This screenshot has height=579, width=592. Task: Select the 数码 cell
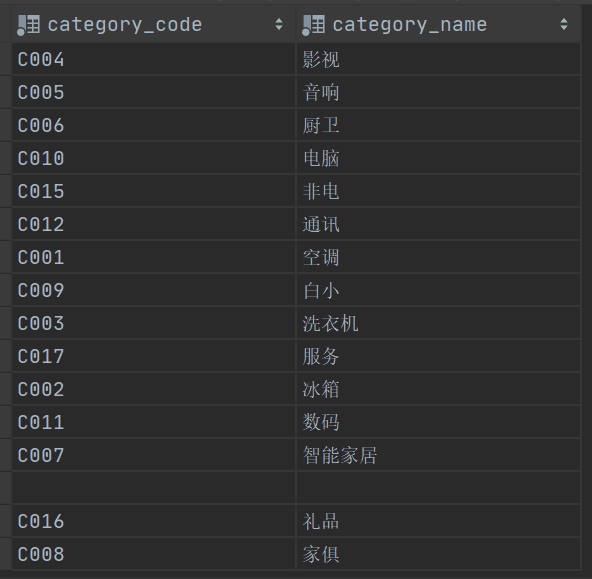click(438, 422)
